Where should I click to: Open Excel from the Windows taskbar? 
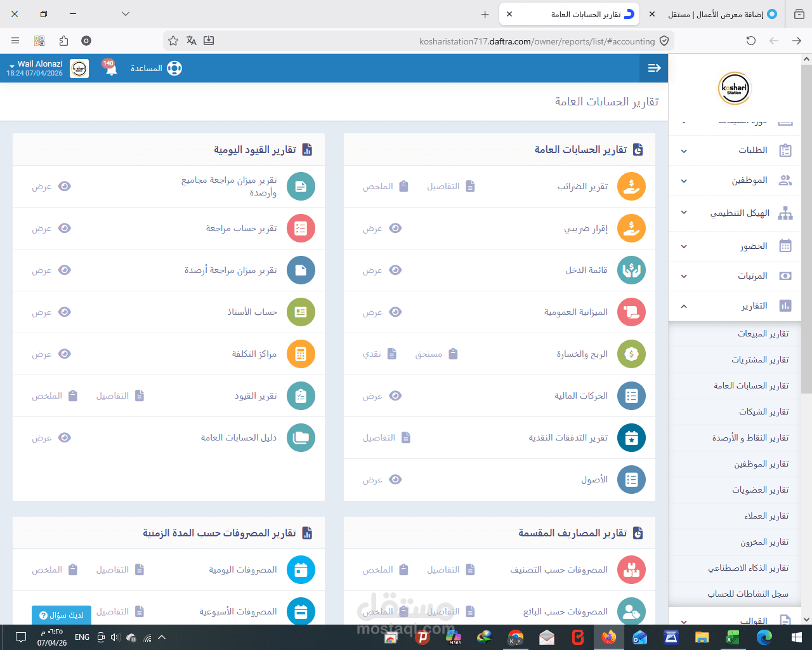coord(733,637)
